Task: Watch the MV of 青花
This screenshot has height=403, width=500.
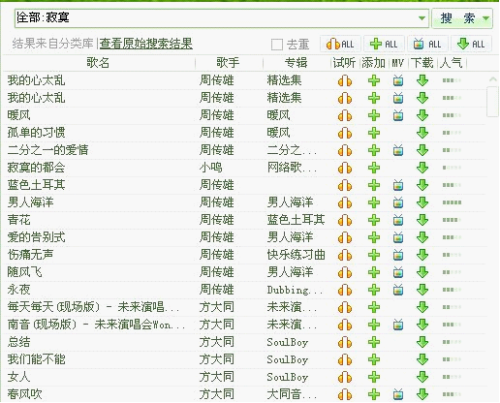Action: (x=398, y=220)
